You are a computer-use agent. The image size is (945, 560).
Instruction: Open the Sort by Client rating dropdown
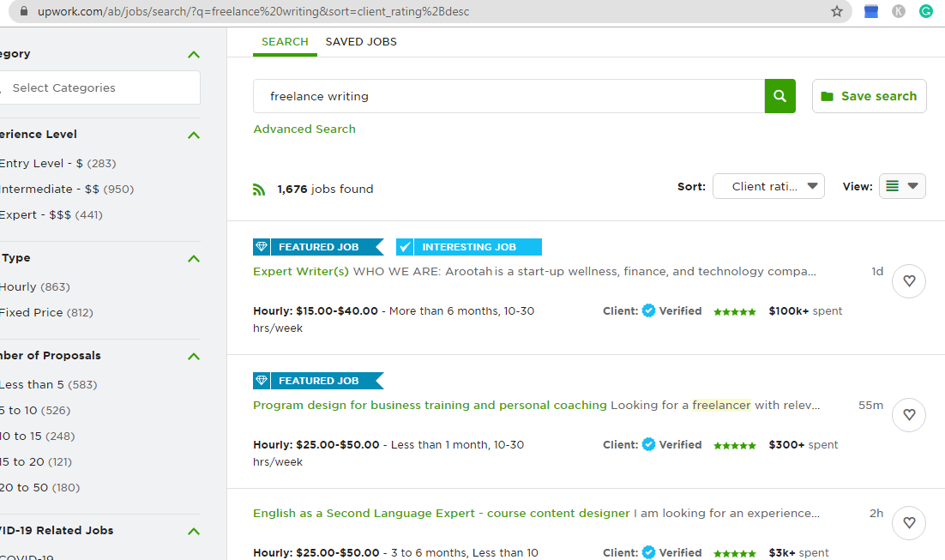pos(768,186)
